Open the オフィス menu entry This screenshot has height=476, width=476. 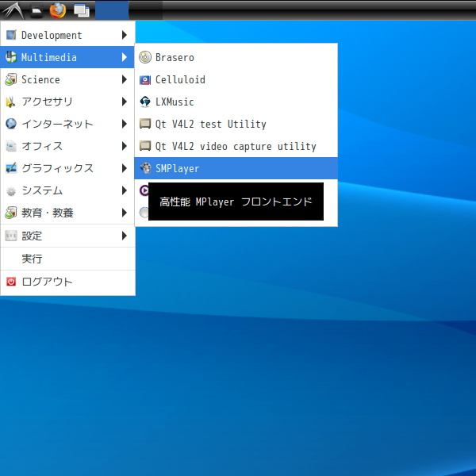67,146
